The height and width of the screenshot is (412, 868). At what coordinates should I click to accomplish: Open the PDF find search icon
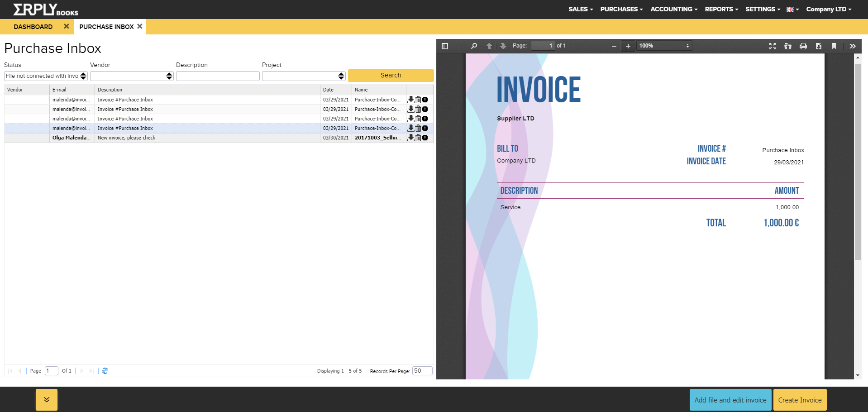coord(474,46)
